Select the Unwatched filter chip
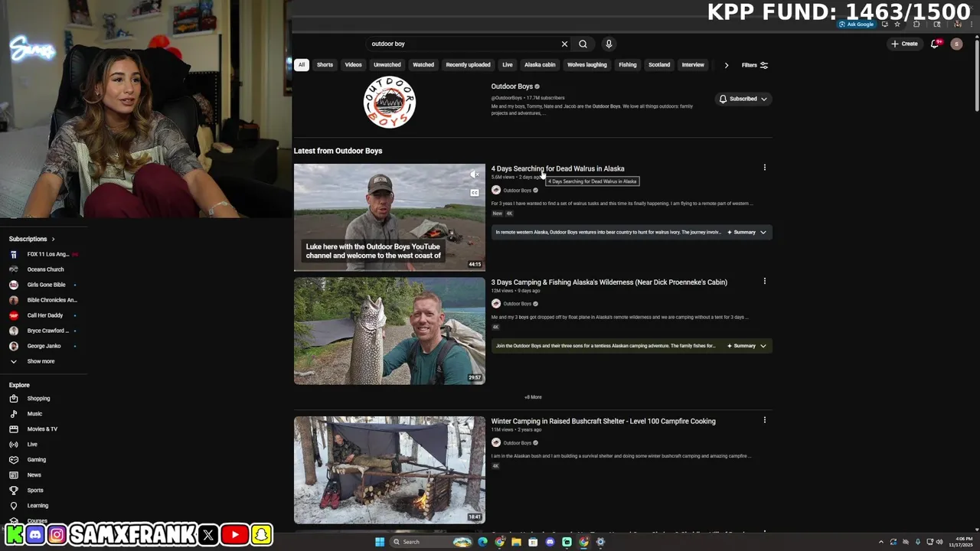980x551 pixels. (387, 65)
